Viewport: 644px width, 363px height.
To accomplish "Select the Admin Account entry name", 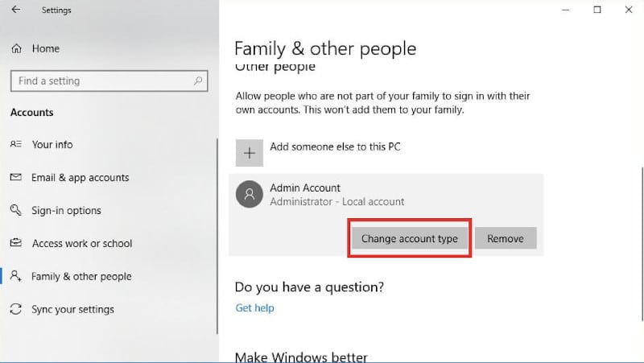I will [305, 188].
